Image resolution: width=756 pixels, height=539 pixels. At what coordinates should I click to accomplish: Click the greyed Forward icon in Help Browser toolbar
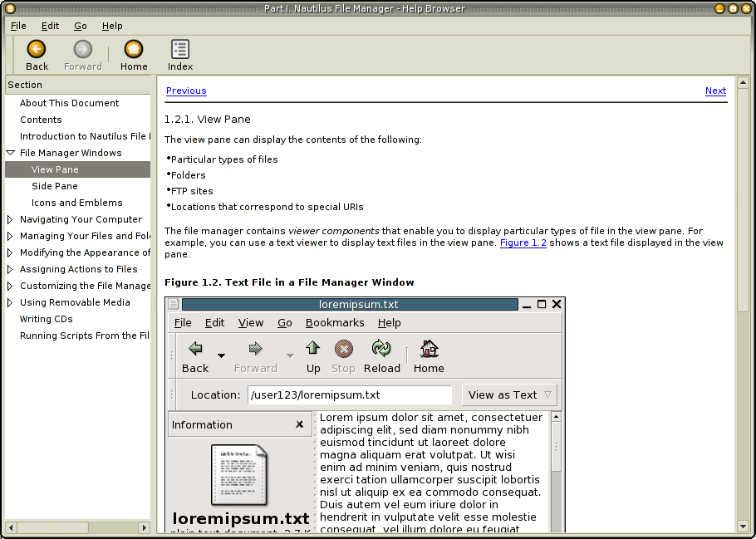click(83, 49)
